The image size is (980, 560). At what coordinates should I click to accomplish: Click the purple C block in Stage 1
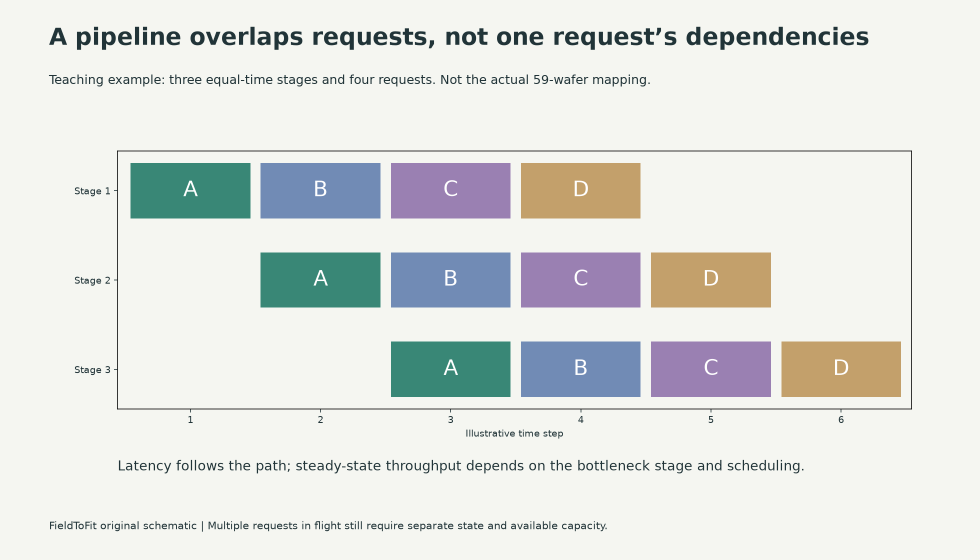pos(450,190)
